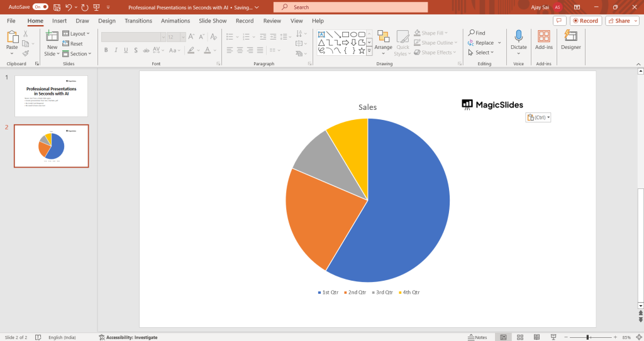Image resolution: width=644 pixels, height=341 pixels.
Task: Switch to the Animations tab
Action: 175,21
